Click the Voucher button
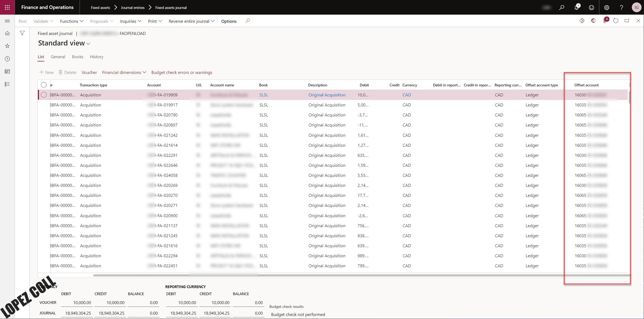 click(x=89, y=72)
